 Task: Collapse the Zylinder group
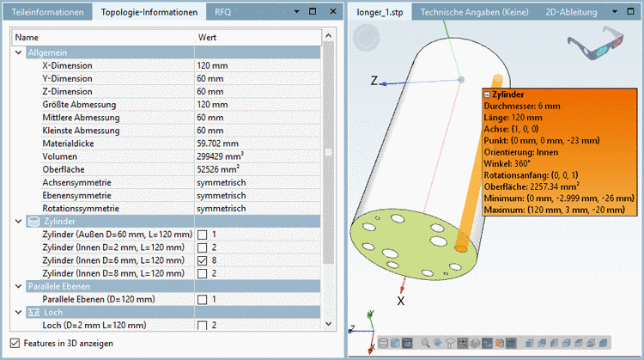click(x=19, y=222)
